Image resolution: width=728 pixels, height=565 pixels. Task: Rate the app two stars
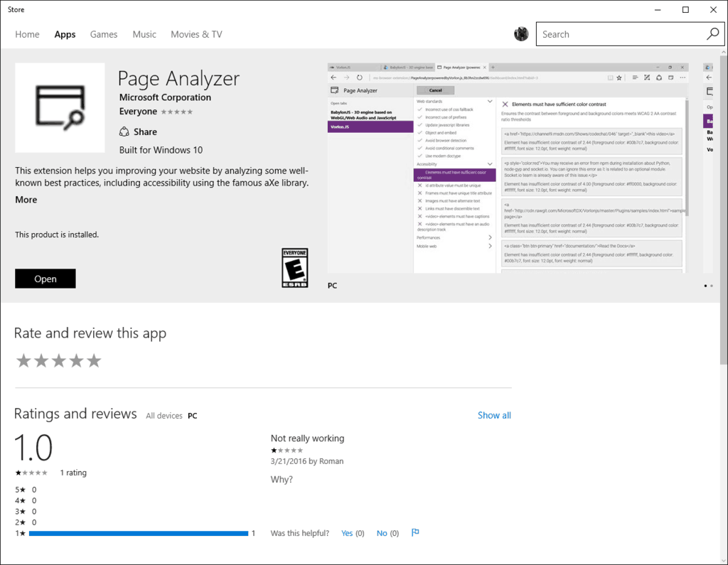pos(41,361)
